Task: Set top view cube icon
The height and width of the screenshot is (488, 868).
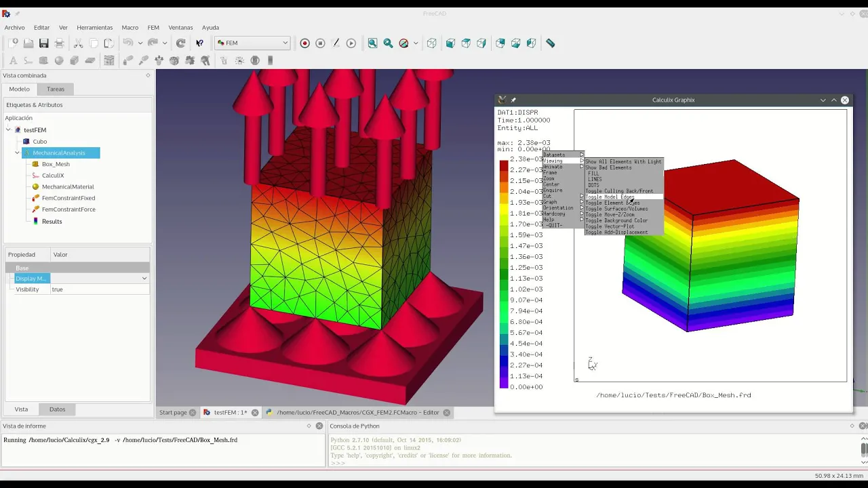Action: pyautogui.click(x=466, y=43)
